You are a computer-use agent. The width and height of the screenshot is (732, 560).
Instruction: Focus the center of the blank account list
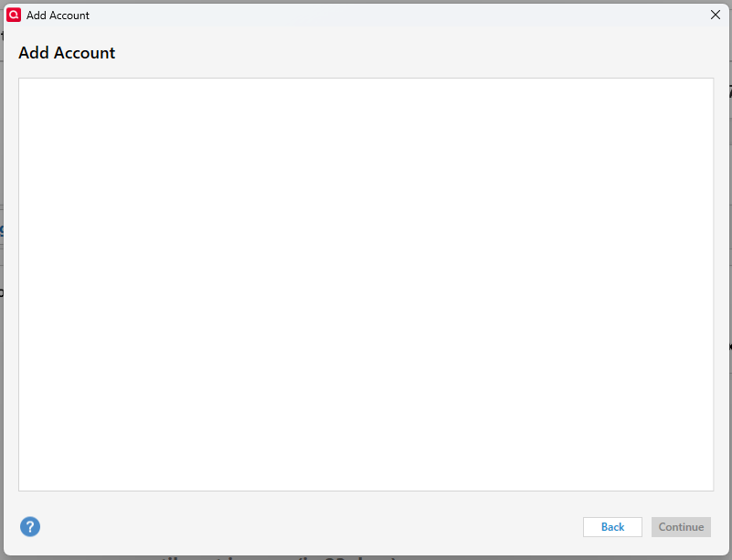[366, 284]
